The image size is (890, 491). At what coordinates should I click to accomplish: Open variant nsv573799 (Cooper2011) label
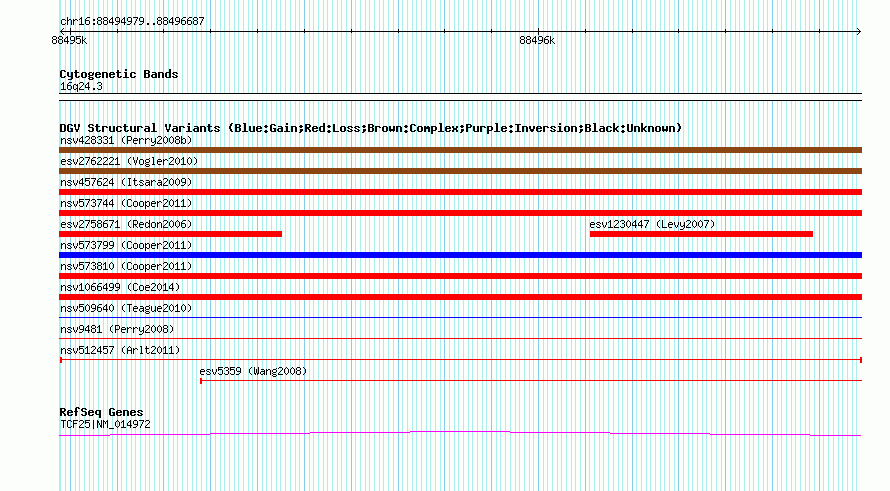click(126, 245)
